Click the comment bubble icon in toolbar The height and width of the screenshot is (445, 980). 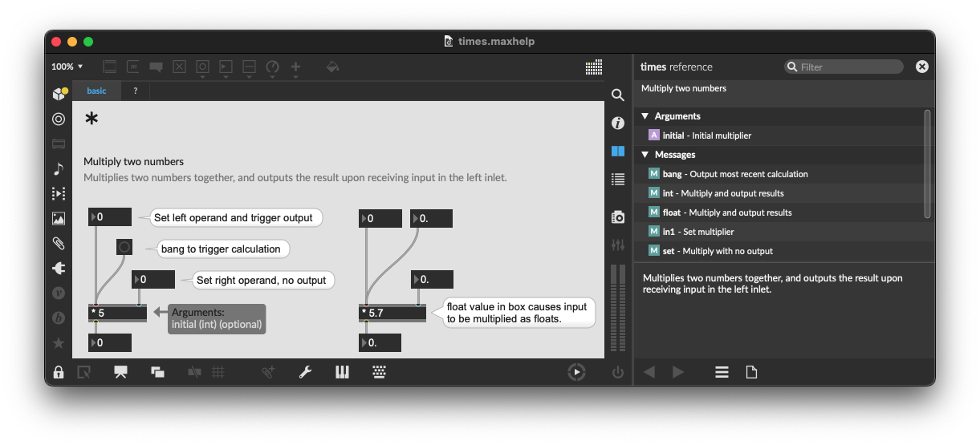point(157,67)
